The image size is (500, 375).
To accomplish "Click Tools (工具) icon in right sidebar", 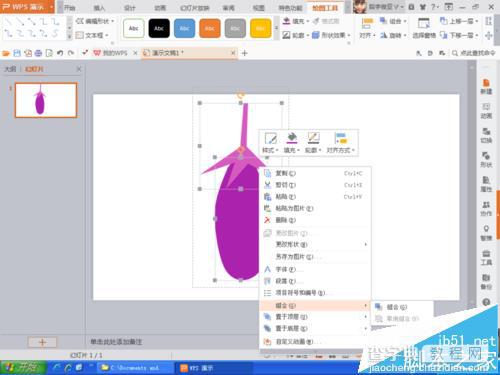I will tap(486, 258).
